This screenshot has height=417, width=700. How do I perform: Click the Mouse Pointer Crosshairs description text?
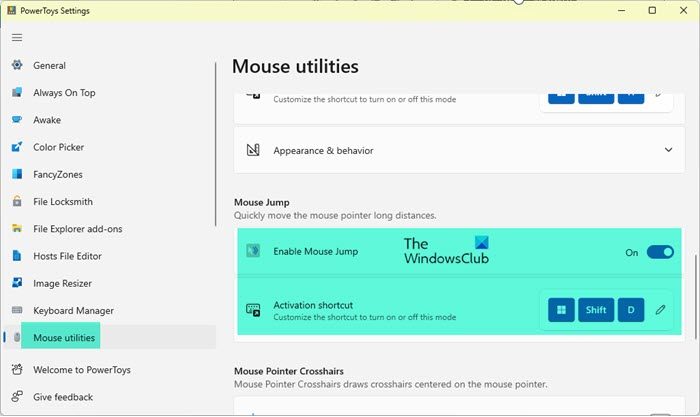pos(391,384)
